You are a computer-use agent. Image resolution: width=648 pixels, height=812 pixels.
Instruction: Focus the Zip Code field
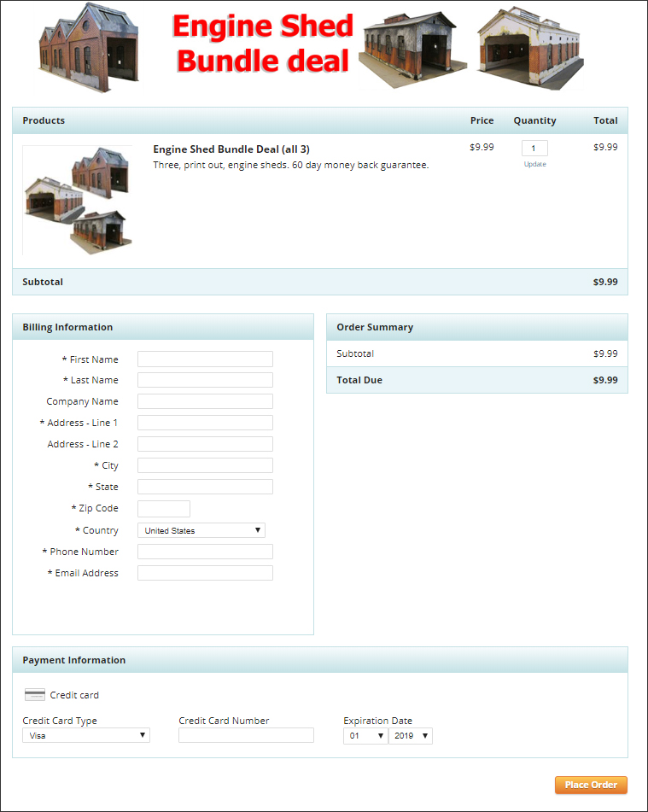[x=164, y=509]
